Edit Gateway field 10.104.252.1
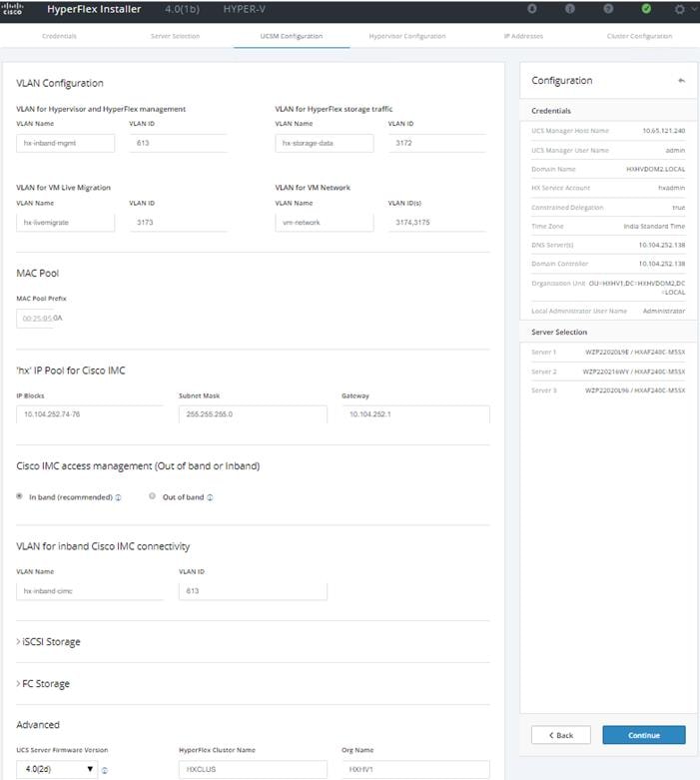Image resolution: width=700 pixels, height=780 pixels. coord(415,413)
